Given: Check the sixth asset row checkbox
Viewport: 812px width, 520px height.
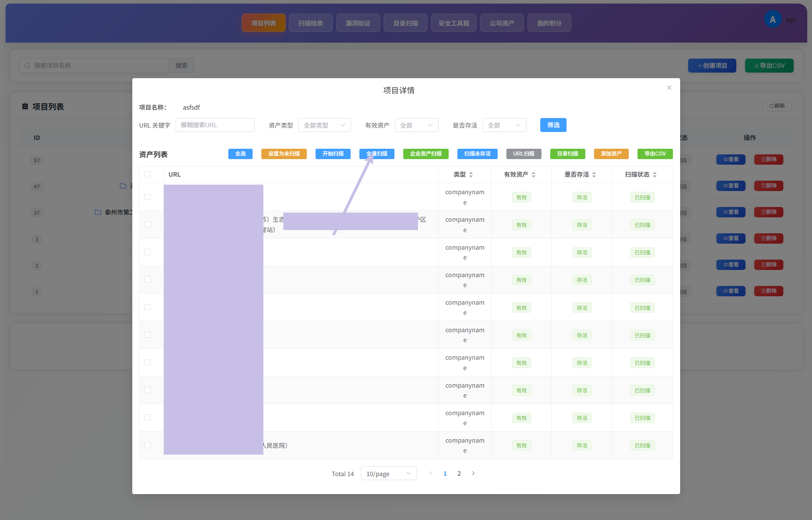Looking at the screenshot, I should tap(147, 335).
